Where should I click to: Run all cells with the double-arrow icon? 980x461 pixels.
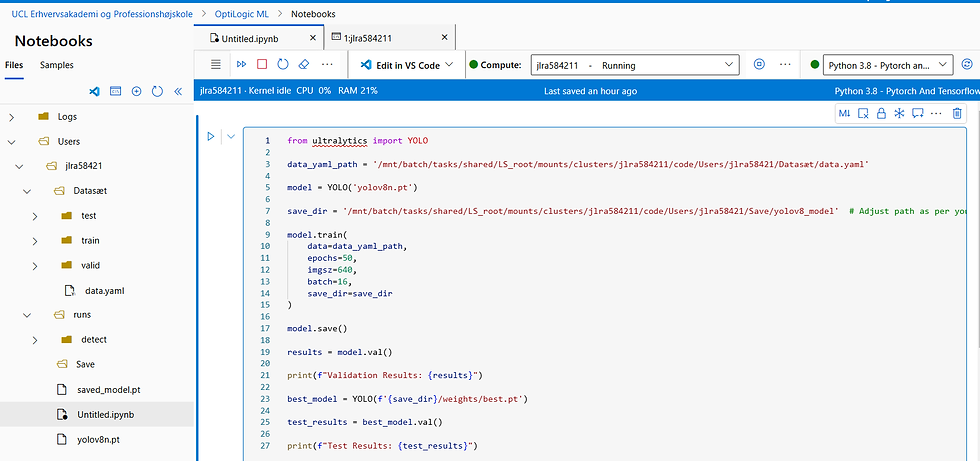(x=241, y=64)
